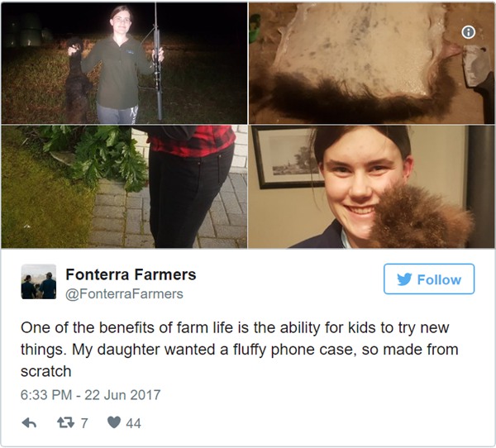The width and height of the screenshot is (496, 448).
Task: View photo of girl holding rifle at night
Action: tap(124, 63)
